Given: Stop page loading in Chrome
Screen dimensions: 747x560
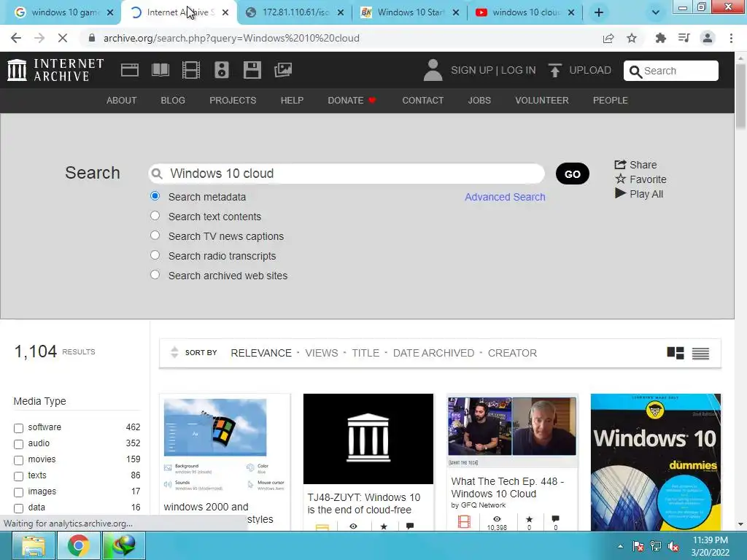Looking at the screenshot, I should pos(63,38).
